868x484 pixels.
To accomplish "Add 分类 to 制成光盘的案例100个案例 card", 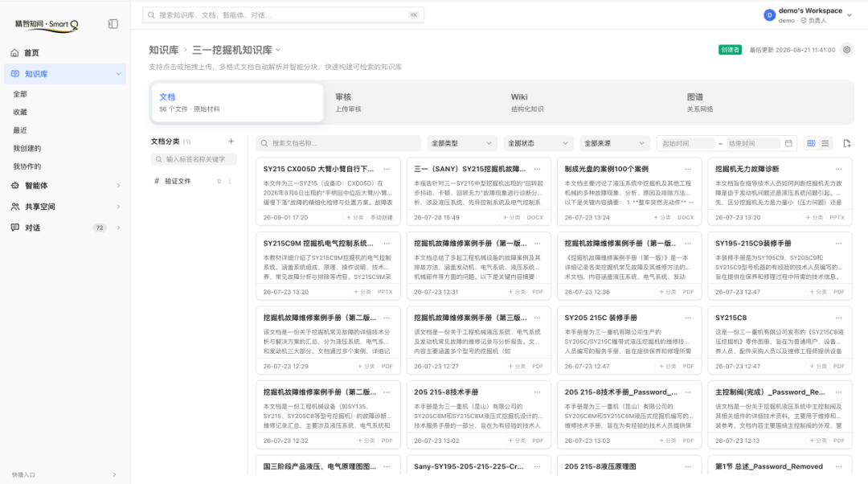I will (662, 218).
